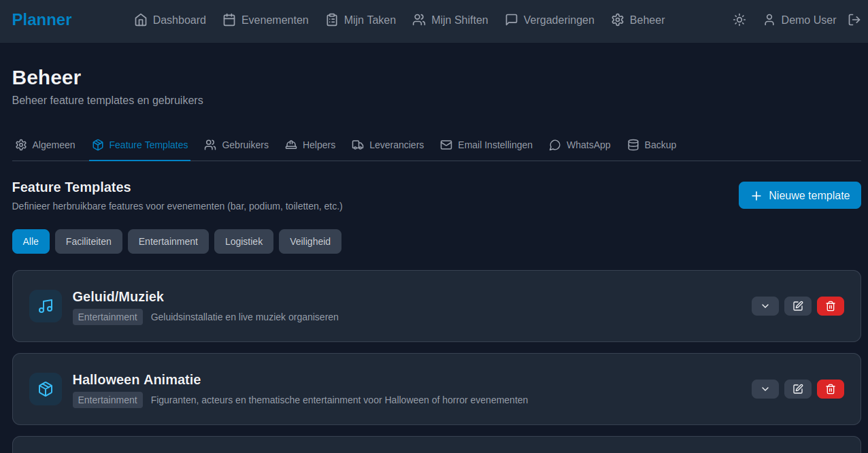Click the Beheer page heading
Viewport: 868px width, 453px height.
click(46, 78)
